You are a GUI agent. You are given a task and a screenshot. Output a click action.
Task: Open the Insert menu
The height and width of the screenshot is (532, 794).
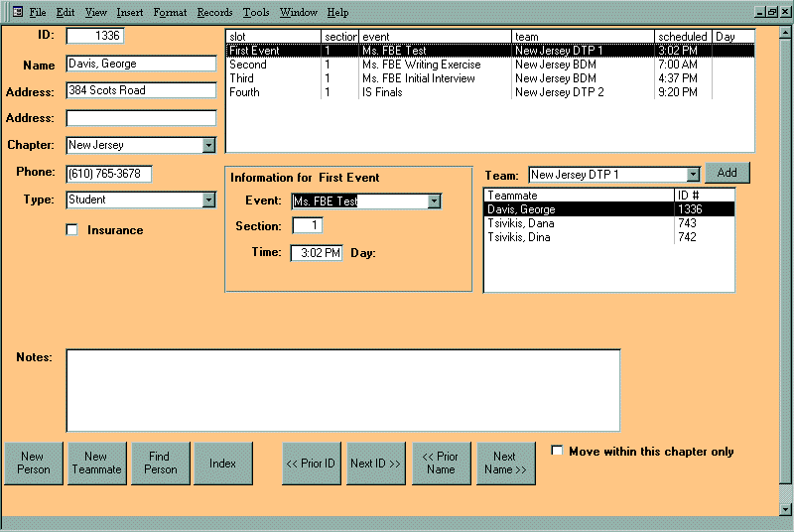pos(130,12)
